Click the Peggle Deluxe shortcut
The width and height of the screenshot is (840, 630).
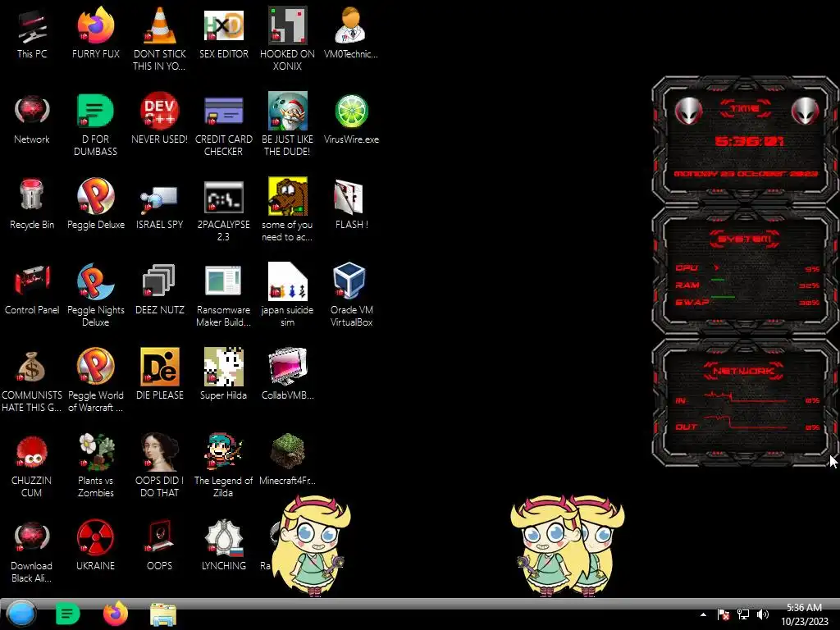click(x=95, y=204)
